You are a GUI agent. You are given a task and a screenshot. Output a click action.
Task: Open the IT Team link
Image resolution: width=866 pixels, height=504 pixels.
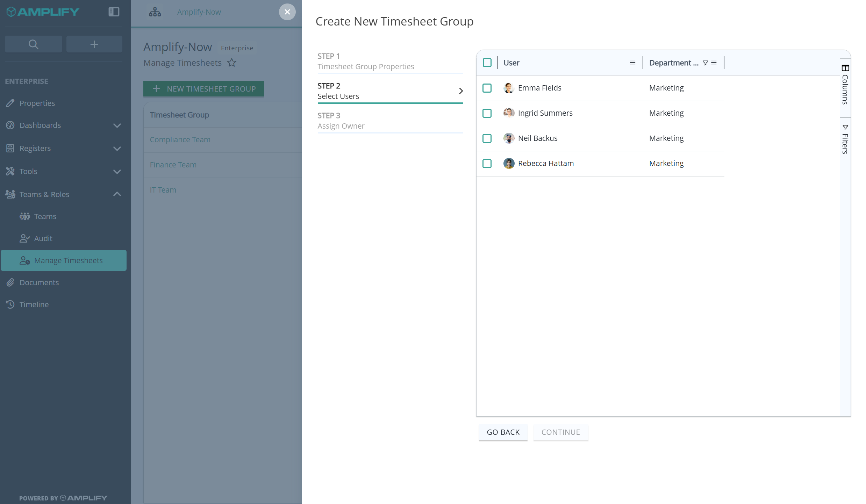[x=163, y=190]
